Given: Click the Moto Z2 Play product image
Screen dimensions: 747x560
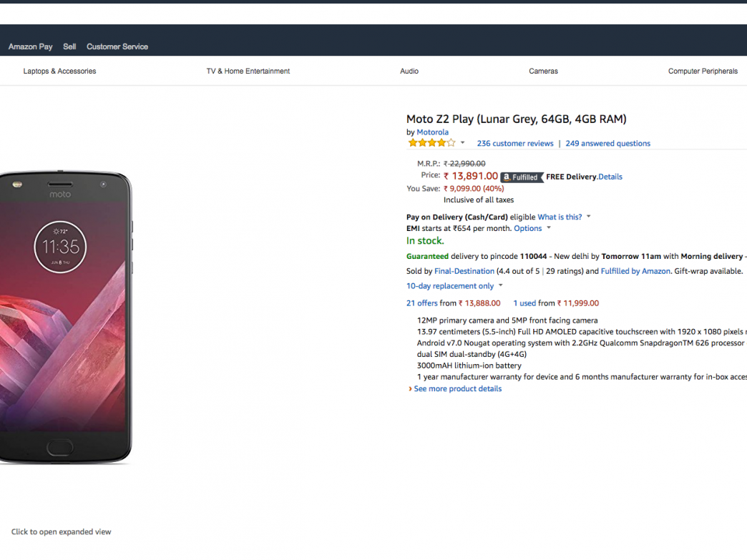Looking at the screenshot, I should click(x=64, y=318).
